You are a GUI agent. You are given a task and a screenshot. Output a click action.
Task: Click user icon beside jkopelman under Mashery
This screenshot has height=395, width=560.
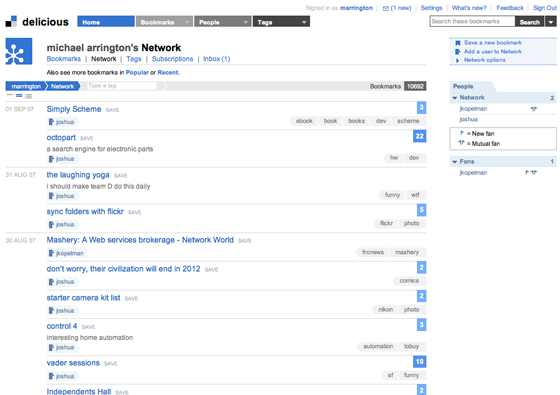pos(51,253)
